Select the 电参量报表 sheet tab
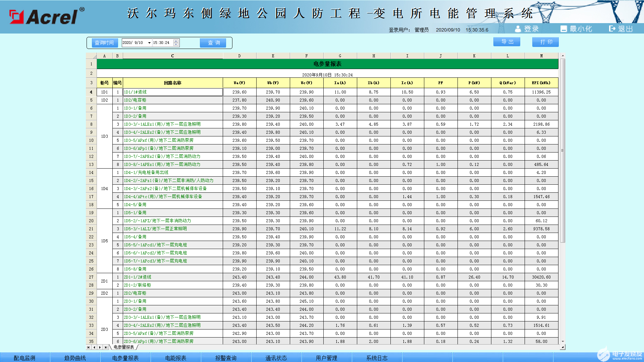This screenshot has height=362, width=644. 124,347
